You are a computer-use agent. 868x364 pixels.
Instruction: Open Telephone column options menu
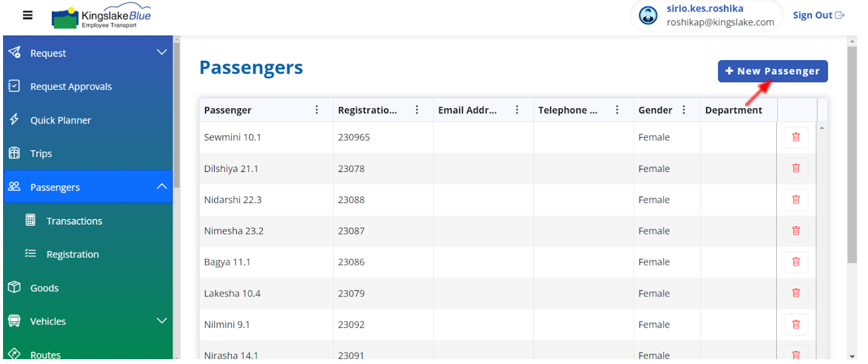(x=617, y=110)
